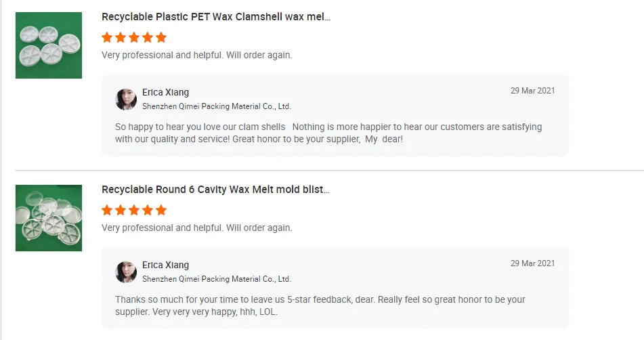The height and width of the screenshot is (340, 644).
Task: Open the 6 cavity wax melt mold thumbnail
Action: [x=49, y=218]
